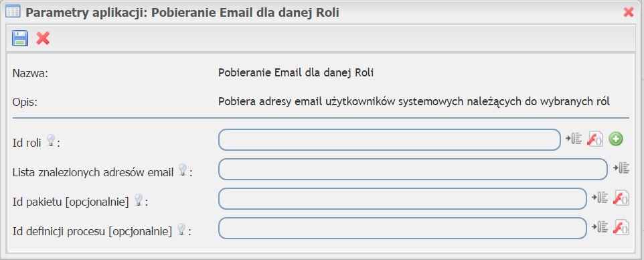644x260 pixels.
Task: Focus the Lista znalezionych adresów email field
Action: [413, 169]
